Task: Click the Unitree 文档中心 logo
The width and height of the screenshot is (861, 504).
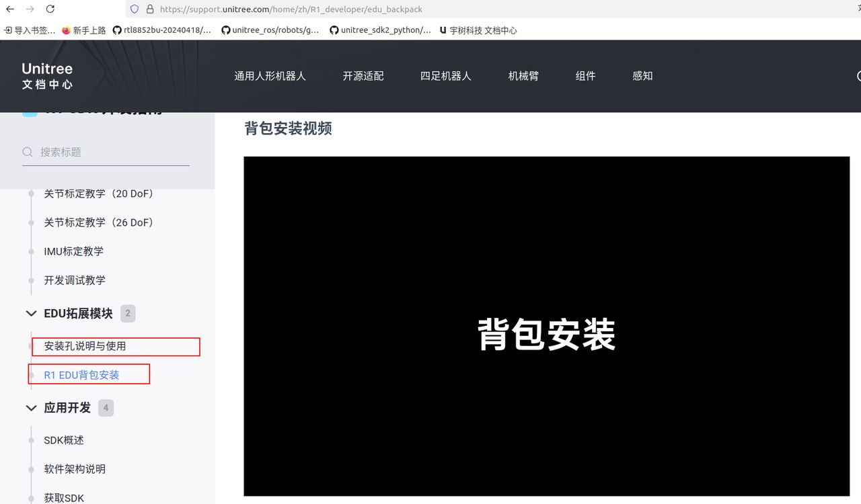Action: 47,76
